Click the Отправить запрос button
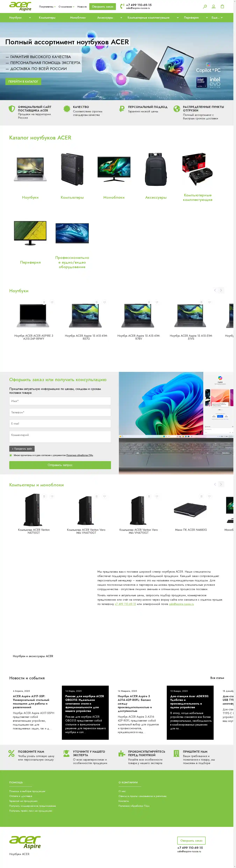 tap(60, 465)
